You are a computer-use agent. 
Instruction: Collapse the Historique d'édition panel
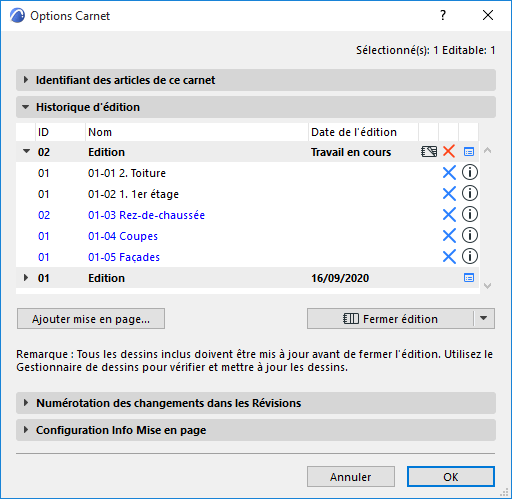click(256, 107)
